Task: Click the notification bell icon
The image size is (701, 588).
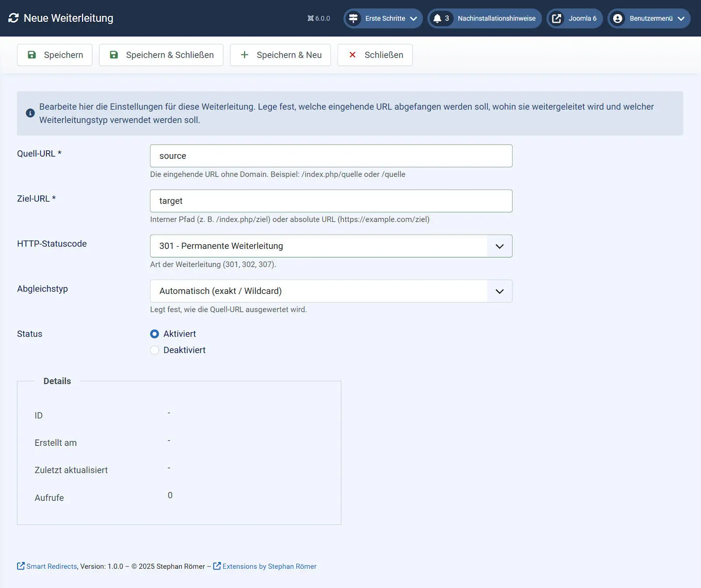Action: click(437, 18)
